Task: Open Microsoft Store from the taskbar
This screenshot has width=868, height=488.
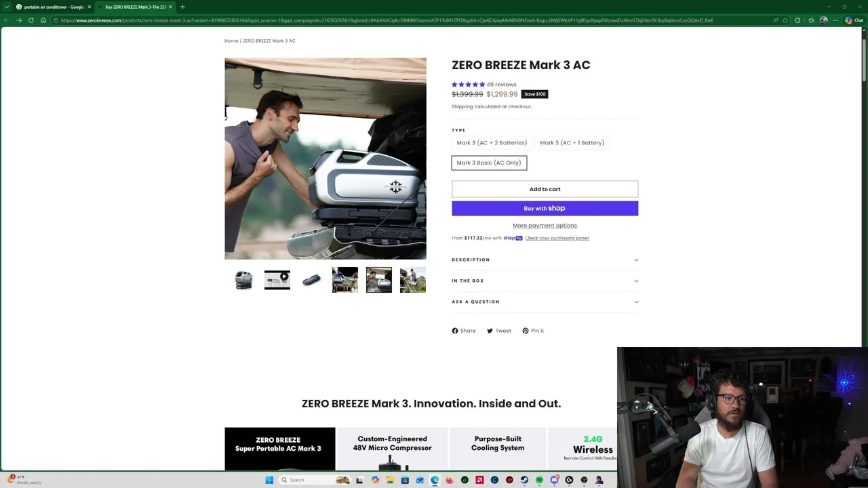Action: coord(405,480)
